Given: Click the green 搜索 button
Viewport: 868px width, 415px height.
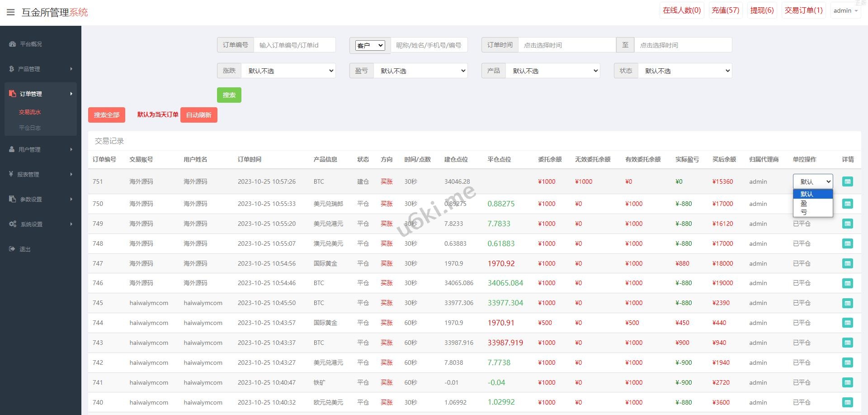Looking at the screenshot, I should pyautogui.click(x=229, y=95).
